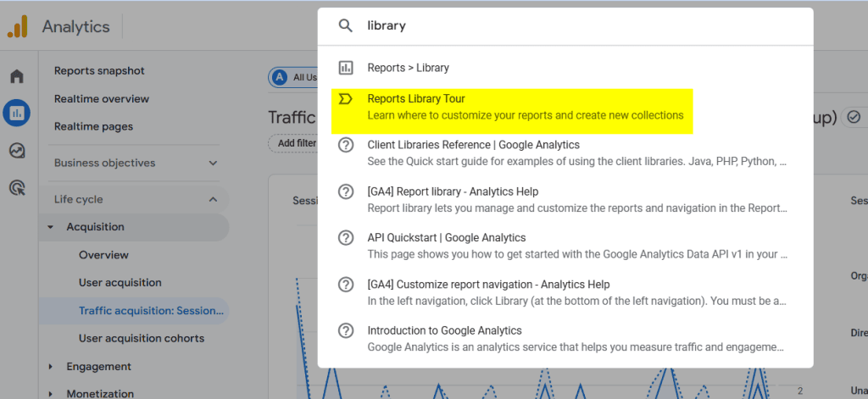Click the help icon beside Client Libraries Reference
This screenshot has width=868, height=399.
coord(346,145)
